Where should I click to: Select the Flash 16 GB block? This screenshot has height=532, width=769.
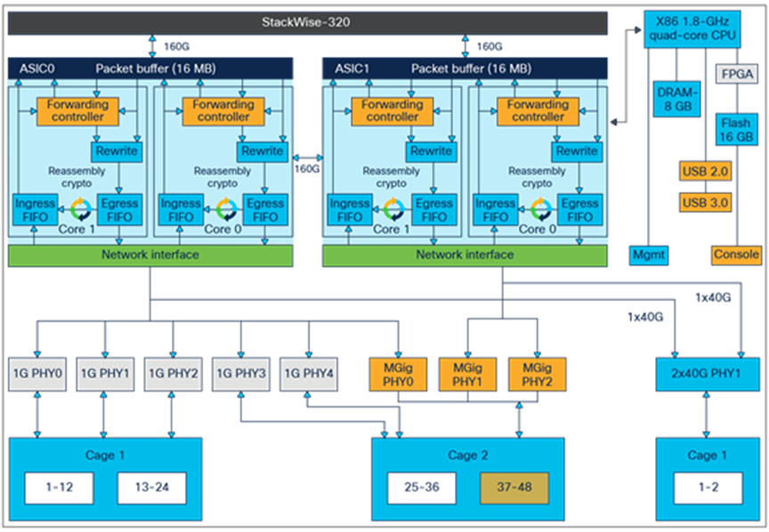(736, 130)
